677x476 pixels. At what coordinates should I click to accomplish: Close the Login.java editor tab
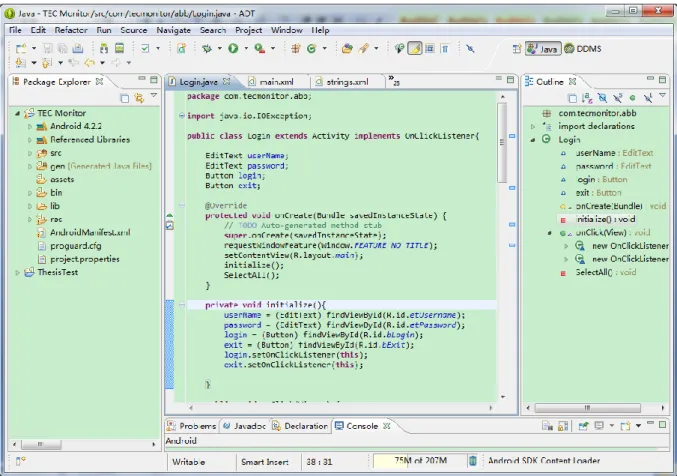(226, 81)
